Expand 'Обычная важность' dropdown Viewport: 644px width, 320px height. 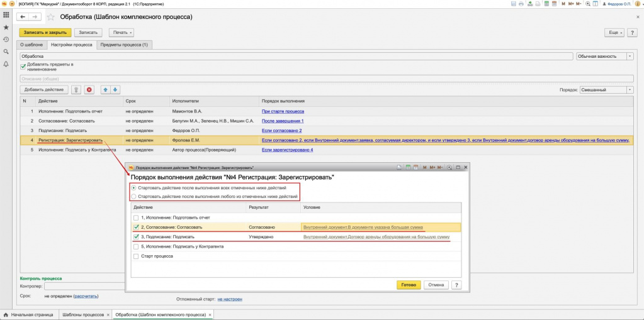(x=630, y=56)
